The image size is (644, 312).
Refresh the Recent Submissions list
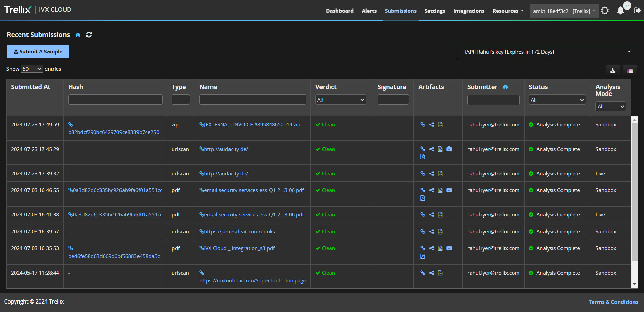pos(89,35)
